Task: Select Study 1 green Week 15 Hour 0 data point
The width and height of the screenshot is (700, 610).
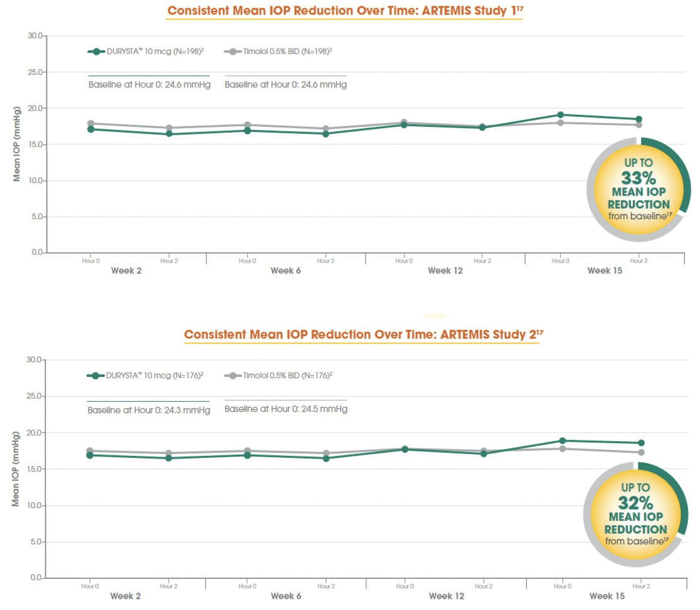Action: [560, 115]
